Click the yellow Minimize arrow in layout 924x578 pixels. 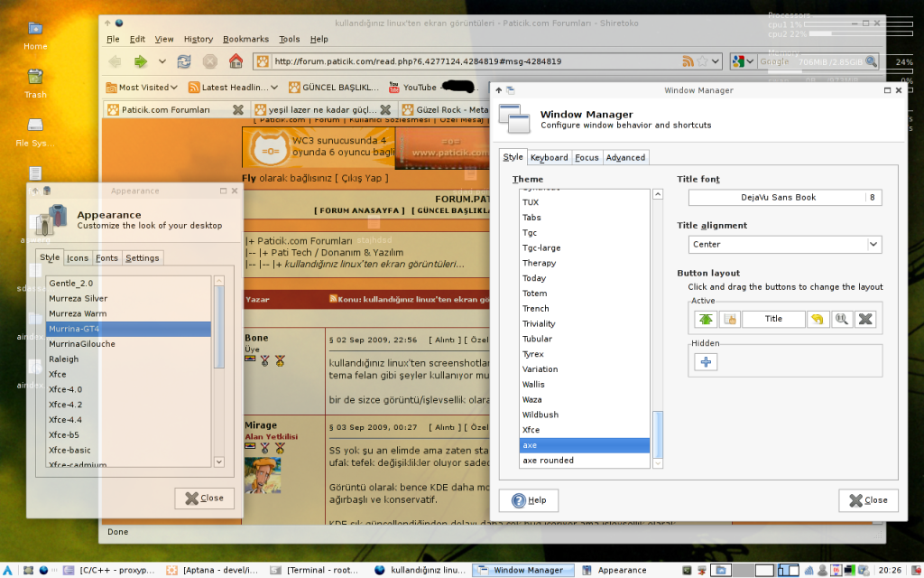point(818,319)
